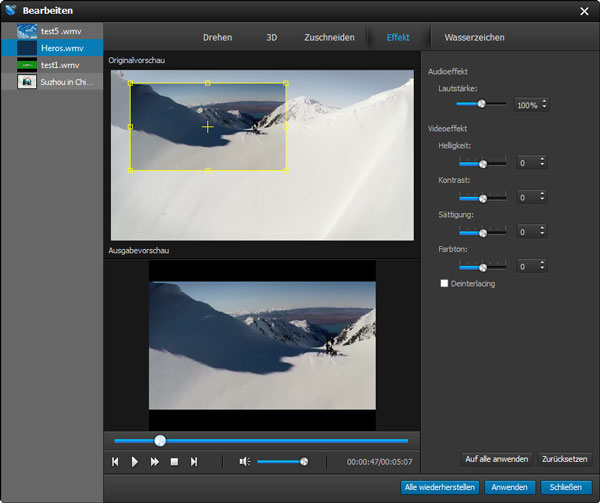Screen dimensions: 600x503
Task: Skip to the next frame
Action: 194,461
